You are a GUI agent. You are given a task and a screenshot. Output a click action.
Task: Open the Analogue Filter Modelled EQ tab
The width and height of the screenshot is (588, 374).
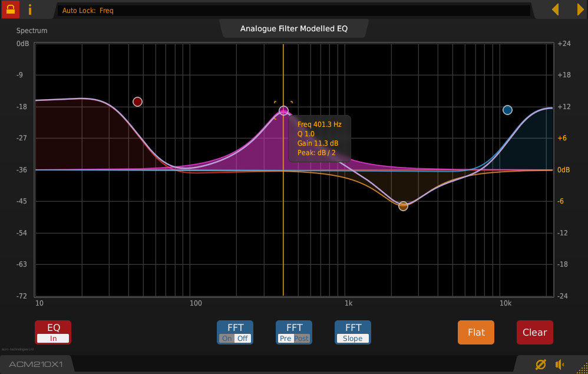tap(294, 28)
